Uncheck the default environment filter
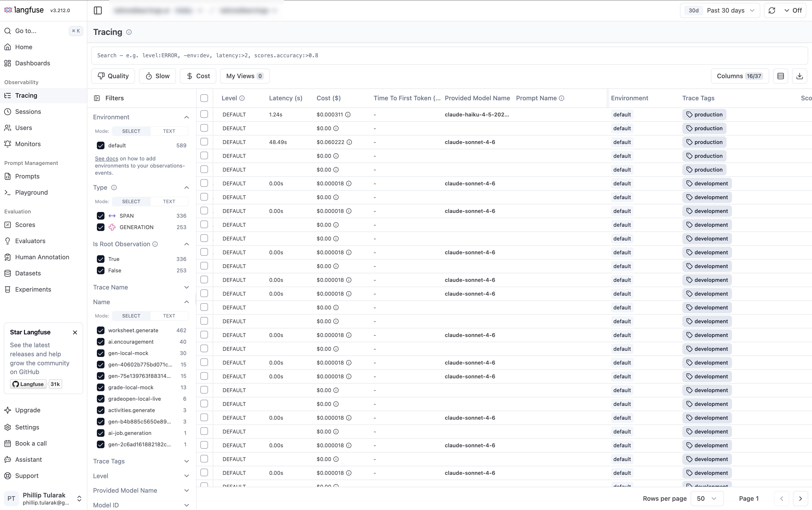 pos(100,145)
